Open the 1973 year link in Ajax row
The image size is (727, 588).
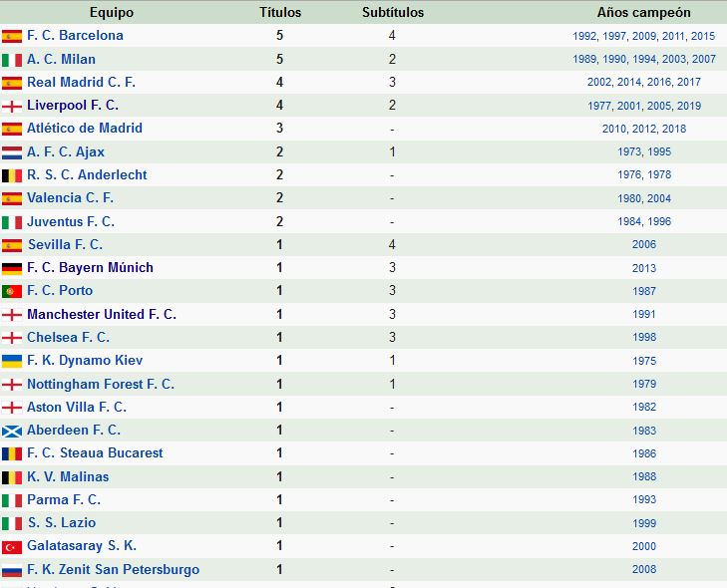pos(629,151)
